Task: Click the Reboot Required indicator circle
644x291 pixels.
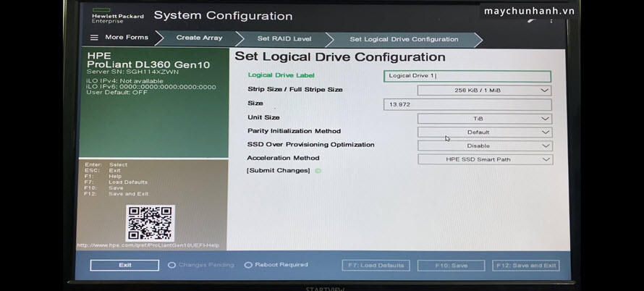Action: [x=248, y=265]
